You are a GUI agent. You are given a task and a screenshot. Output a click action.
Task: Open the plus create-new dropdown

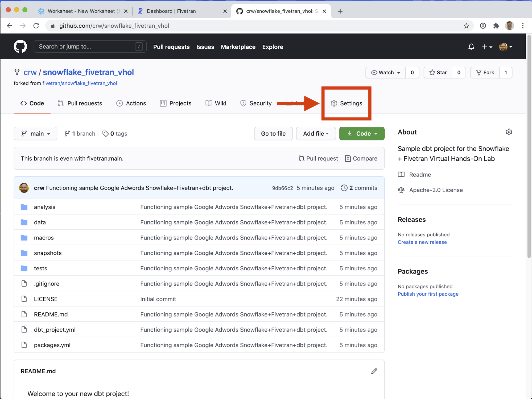(x=486, y=47)
